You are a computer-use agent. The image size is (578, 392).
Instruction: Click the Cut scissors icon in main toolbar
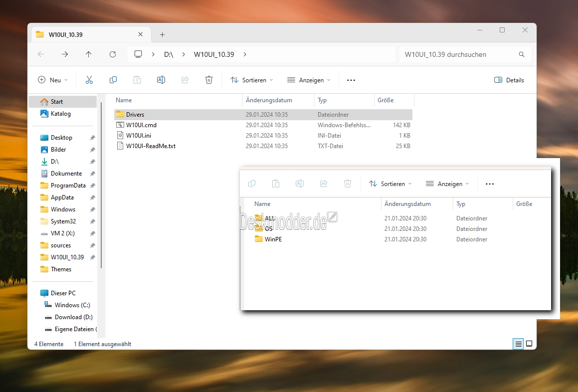pos(89,80)
